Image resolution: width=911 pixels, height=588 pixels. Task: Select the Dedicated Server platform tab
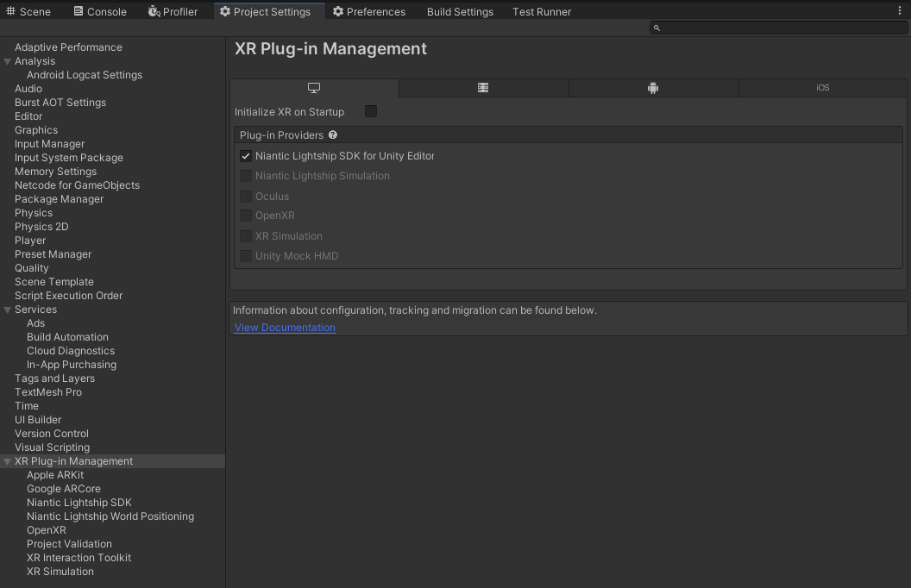click(x=483, y=88)
